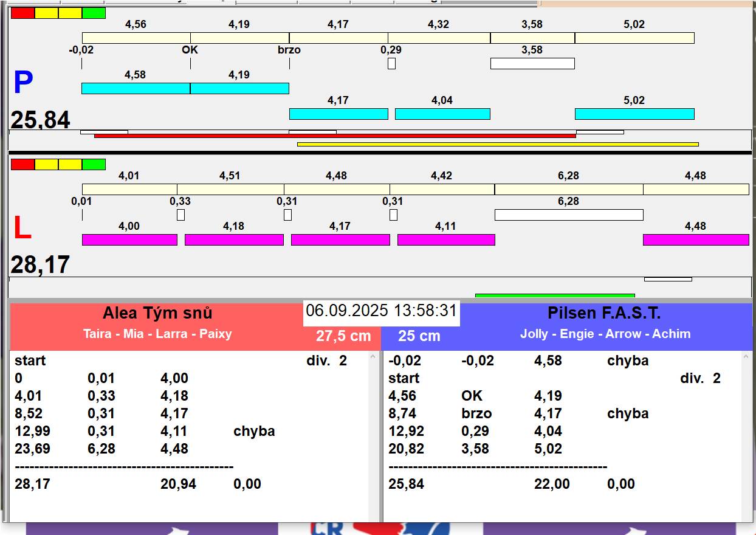Screen dimensions: 756x535
Task: Click the small white 0,29 box in lane P
Action: tap(391, 63)
